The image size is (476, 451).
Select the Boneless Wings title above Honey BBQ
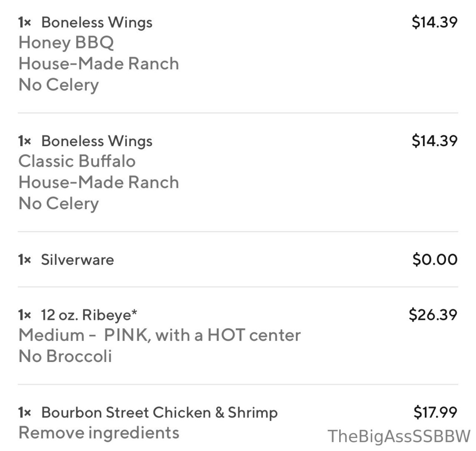point(96,23)
